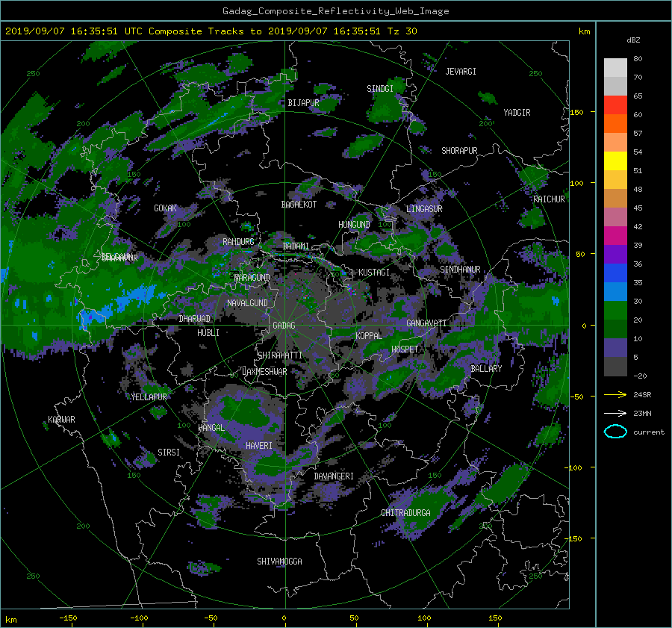Click the cyan current track ellipse icon

615,432
